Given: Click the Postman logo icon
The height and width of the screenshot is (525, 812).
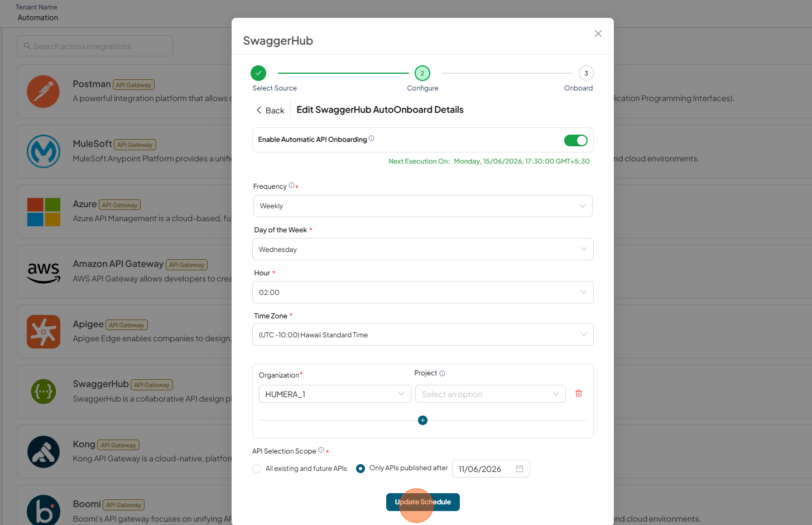Looking at the screenshot, I should 43,92.
